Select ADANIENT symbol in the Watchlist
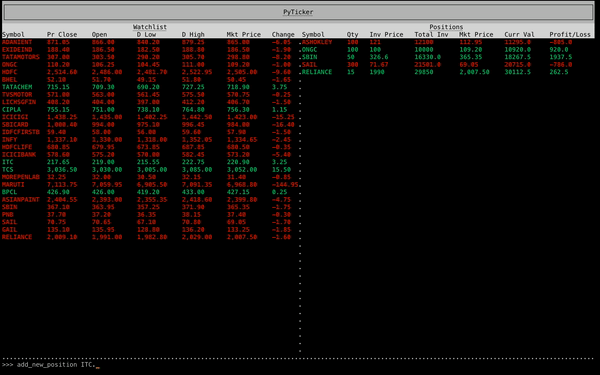The width and height of the screenshot is (600, 375). click(x=17, y=42)
